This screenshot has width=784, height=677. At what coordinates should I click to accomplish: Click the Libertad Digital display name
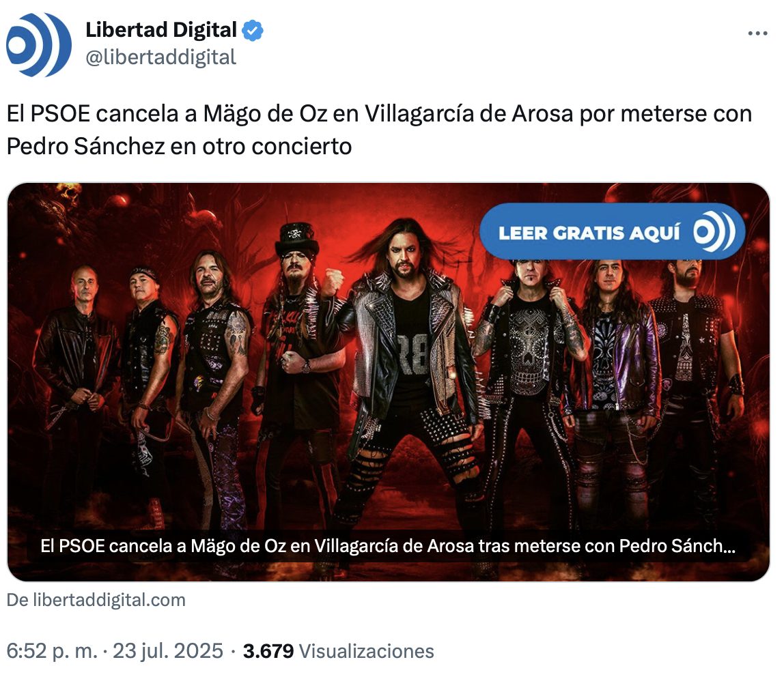160,30
